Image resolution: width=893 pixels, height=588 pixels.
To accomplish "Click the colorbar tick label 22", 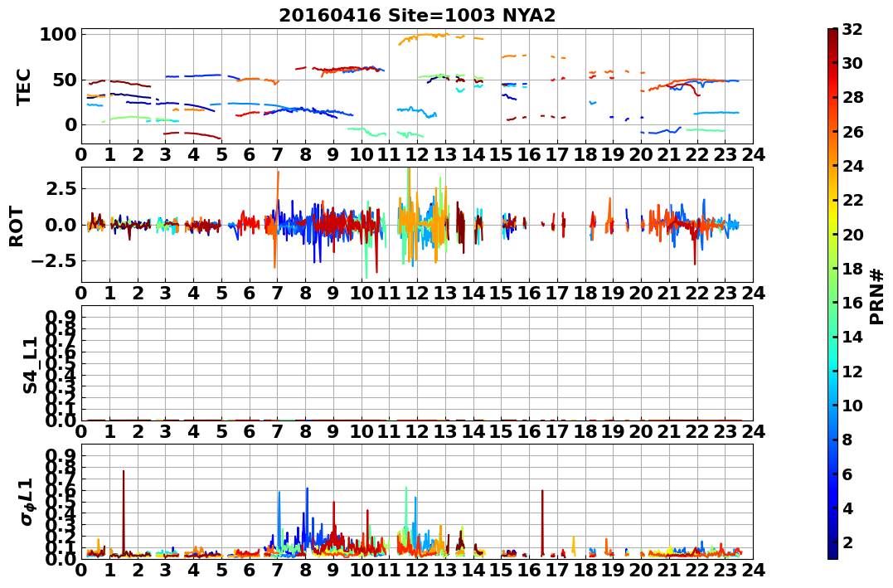I will (x=852, y=200).
